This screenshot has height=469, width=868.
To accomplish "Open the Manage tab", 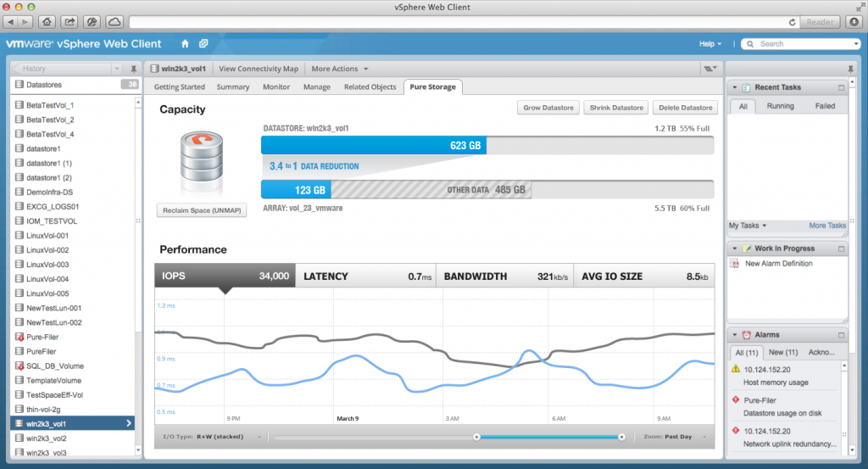I will pos(317,87).
